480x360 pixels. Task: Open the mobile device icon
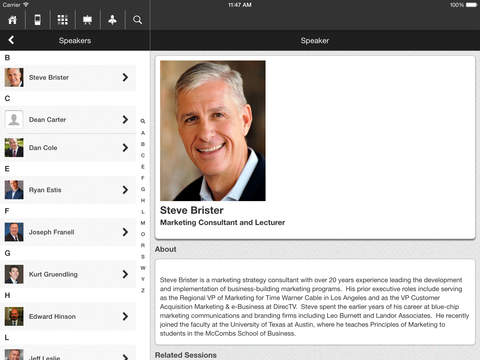38,20
